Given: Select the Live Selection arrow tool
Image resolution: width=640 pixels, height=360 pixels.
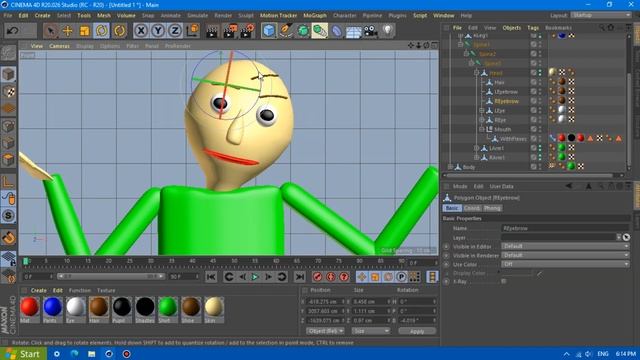Looking at the screenshot, I should click(x=51, y=31).
